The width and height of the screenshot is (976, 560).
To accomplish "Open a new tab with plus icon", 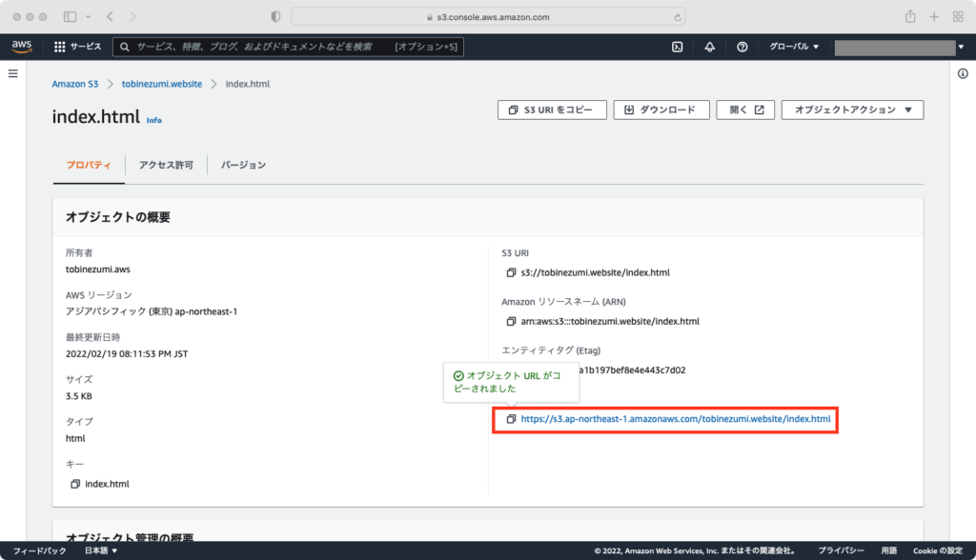I will coord(934,17).
